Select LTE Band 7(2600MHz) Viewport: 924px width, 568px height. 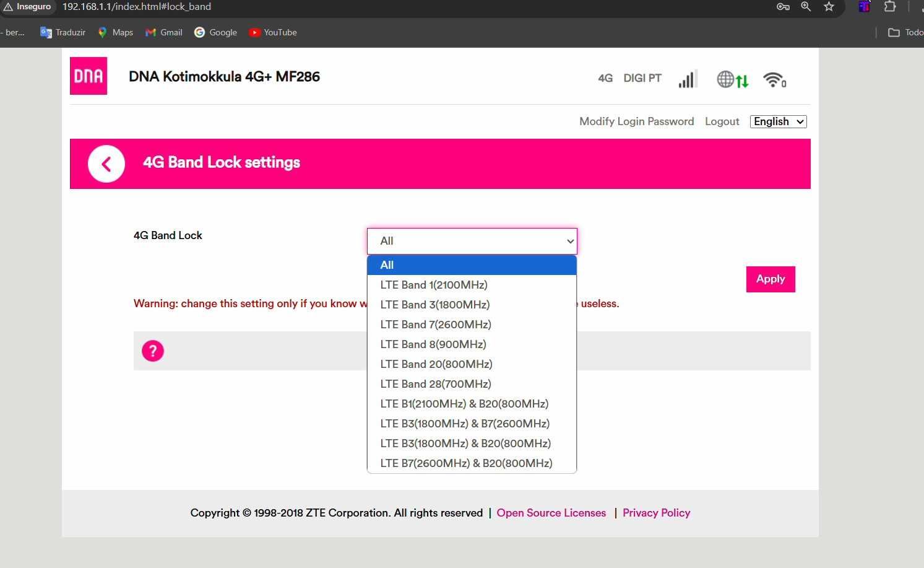[x=472, y=325]
